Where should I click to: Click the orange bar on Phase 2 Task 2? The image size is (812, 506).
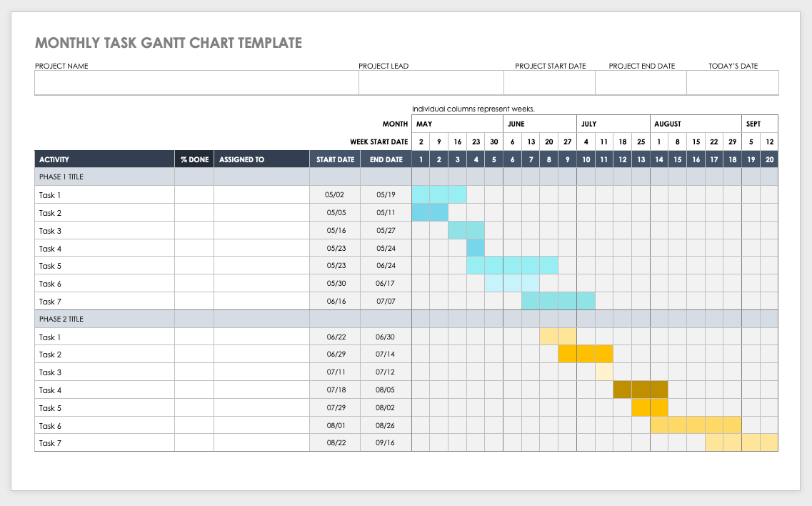pyautogui.click(x=586, y=354)
